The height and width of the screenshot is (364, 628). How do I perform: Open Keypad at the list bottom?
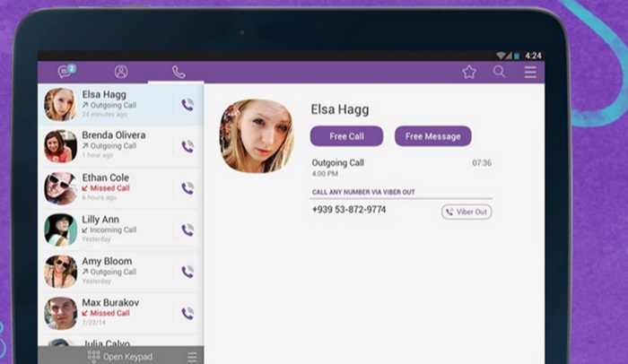[x=120, y=356]
